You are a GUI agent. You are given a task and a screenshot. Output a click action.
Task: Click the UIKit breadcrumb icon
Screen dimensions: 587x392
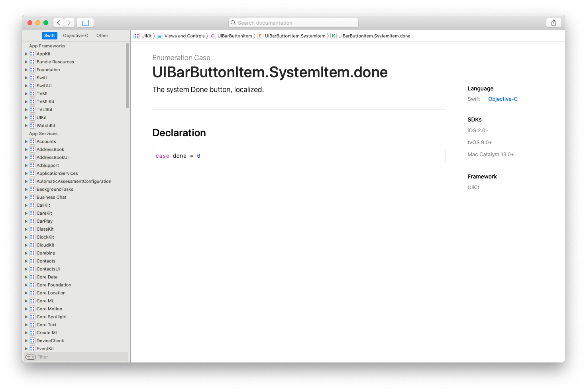(x=137, y=36)
